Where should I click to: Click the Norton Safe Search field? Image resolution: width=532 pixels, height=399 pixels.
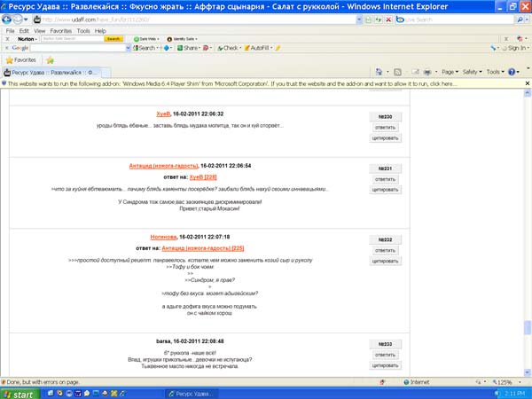[73, 39]
